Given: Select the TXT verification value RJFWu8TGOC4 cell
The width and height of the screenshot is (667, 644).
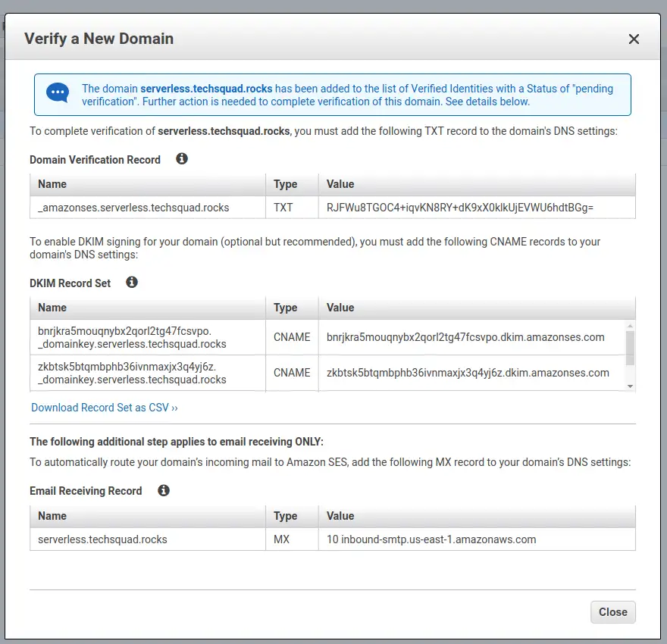Looking at the screenshot, I should (477, 208).
